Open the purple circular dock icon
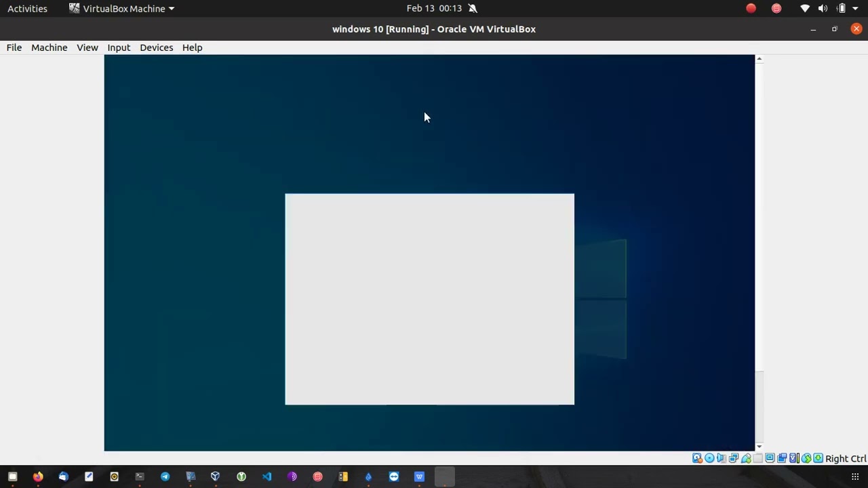868x488 pixels. click(x=292, y=476)
